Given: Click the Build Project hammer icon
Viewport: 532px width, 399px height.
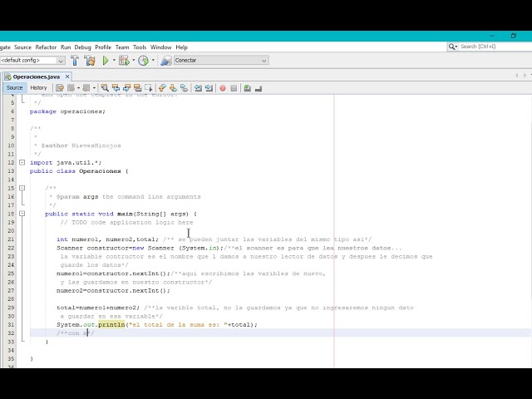Looking at the screenshot, I should click(76, 61).
